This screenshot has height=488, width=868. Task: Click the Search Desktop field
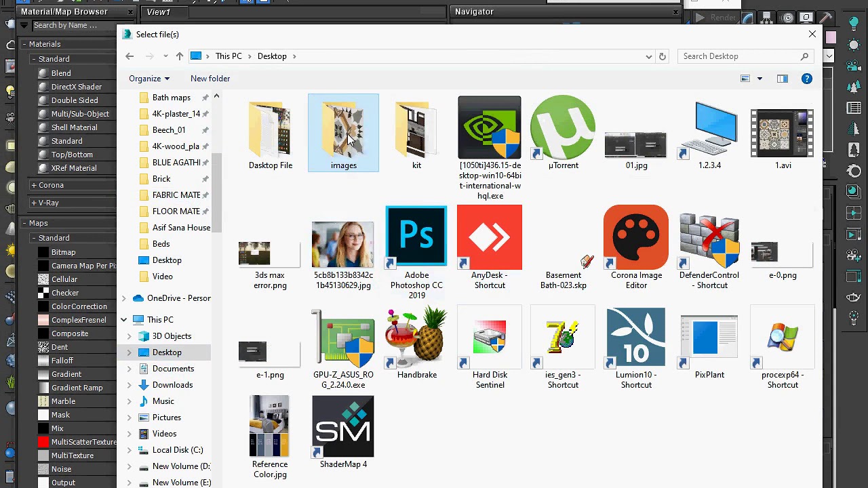tap(745, 56)
